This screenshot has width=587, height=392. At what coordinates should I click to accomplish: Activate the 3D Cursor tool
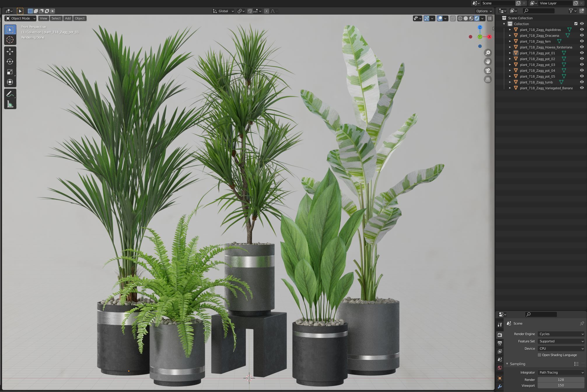[10, 40]
